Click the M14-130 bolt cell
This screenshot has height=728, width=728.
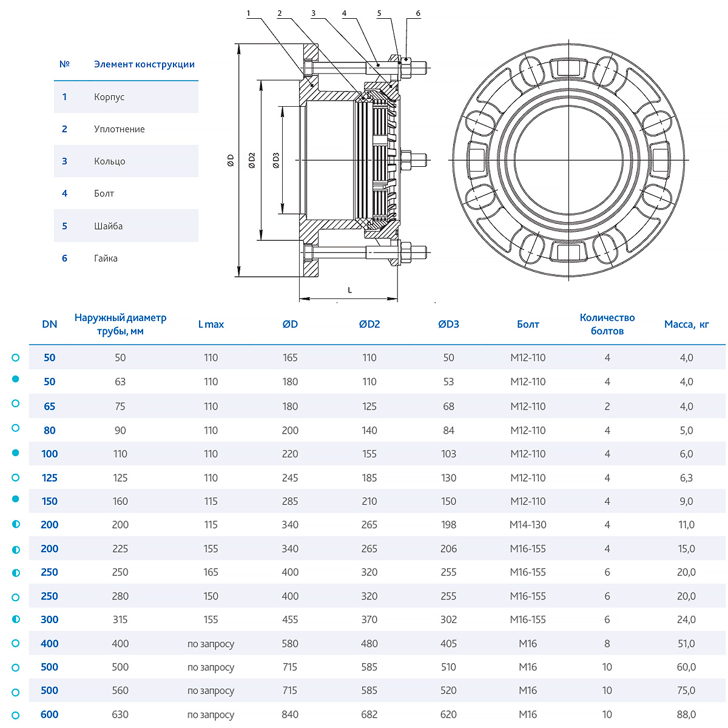pyautogui.click(x=528, y=525)
